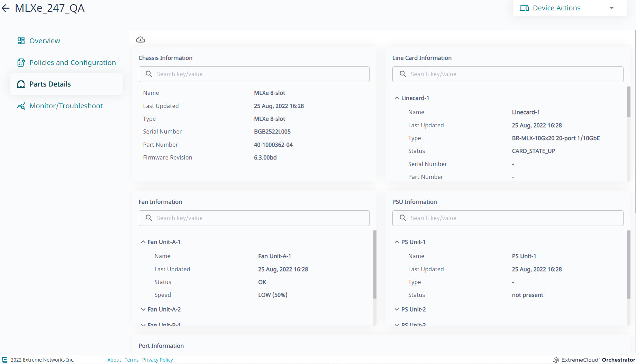The height and width of the screenshot is (364, 636).
Task: Click the Parts Details chassis icon
Action: tap(21, 84)
